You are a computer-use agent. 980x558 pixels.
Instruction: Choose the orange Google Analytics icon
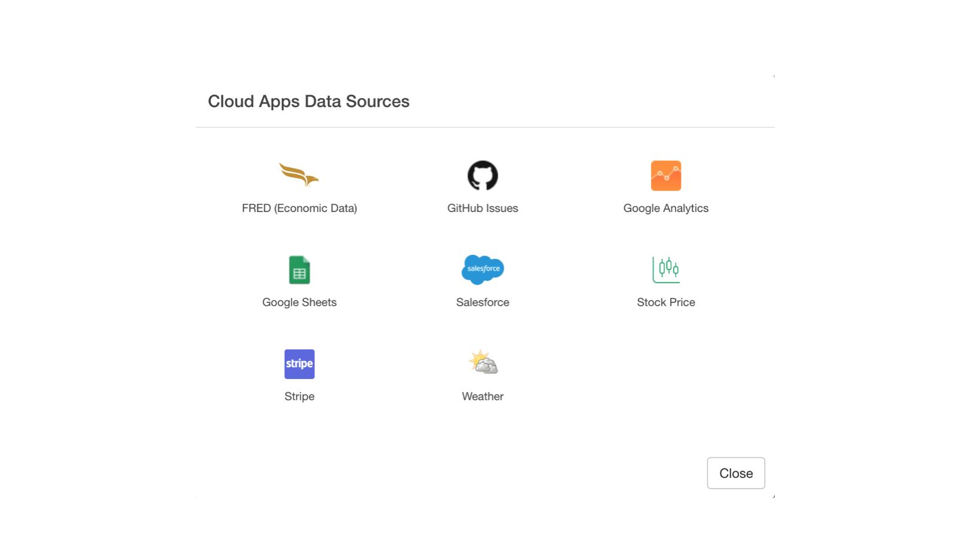pos(665,175)
